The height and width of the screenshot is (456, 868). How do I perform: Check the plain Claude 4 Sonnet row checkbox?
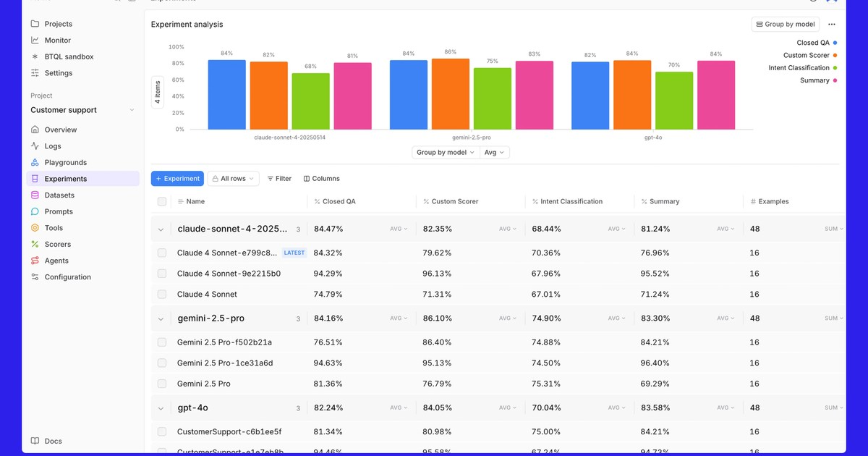(x=162, y=295)
